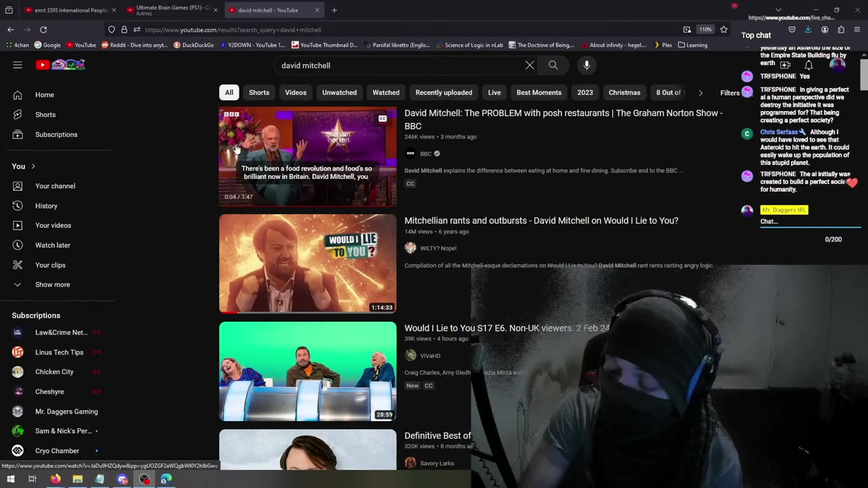Viewport: 868px width, 488px height.
Task: Start voice search with the microphone
Action: coord(587,65)
